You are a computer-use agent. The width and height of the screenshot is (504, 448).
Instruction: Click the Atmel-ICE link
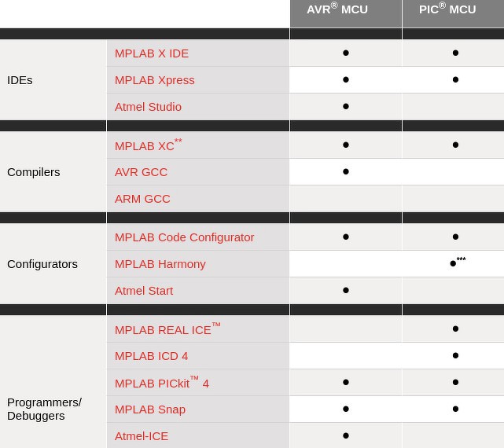point(142,436)
